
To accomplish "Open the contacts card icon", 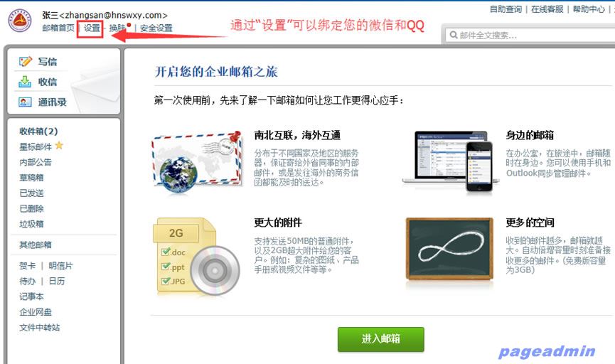I will 25,102.
